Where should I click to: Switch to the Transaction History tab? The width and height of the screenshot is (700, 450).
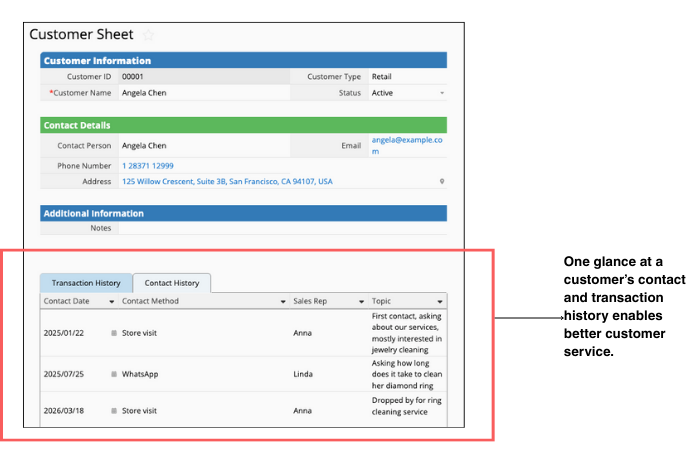[x=86, y=283]
